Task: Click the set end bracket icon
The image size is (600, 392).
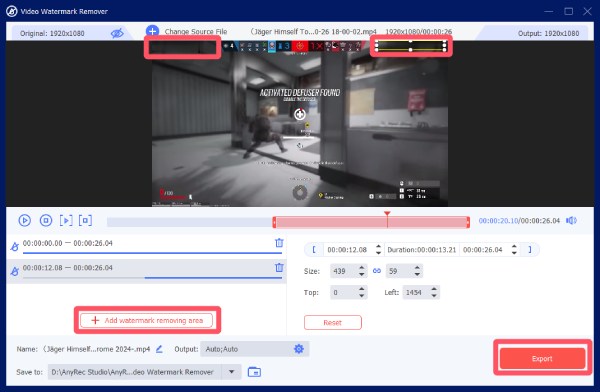Action: point(530,250)
